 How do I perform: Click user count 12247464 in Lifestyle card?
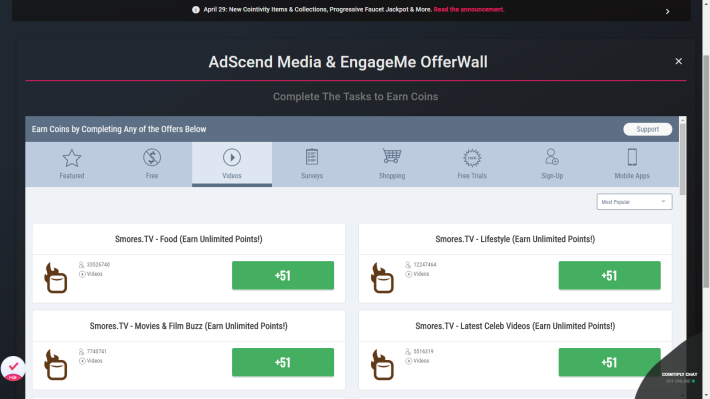(425, 264)
